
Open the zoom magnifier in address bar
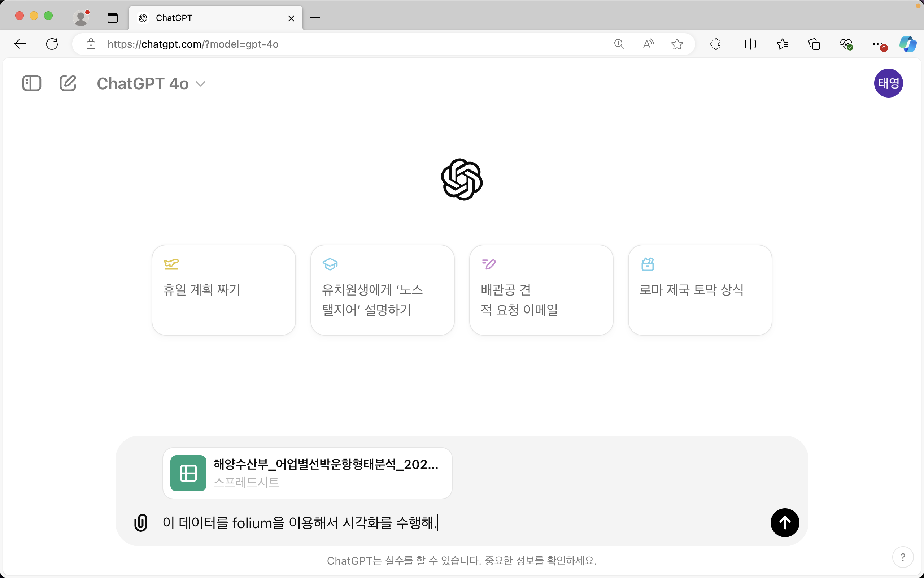coord(619,44)
